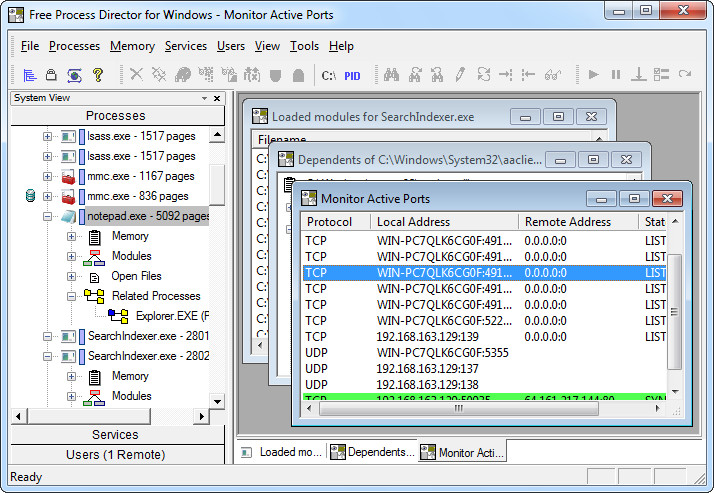Click the find previous binoculars icon
Screen dimensions: 714x493
(x=437, y=74)
